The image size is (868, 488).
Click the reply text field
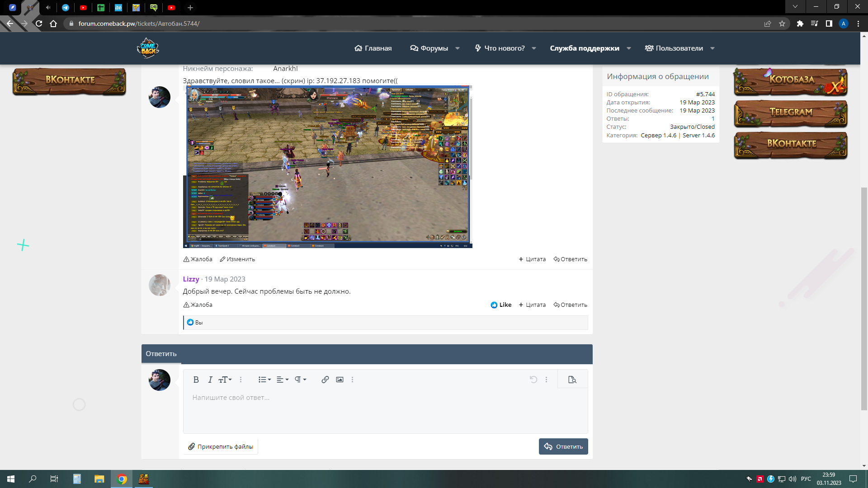point(385,411)
